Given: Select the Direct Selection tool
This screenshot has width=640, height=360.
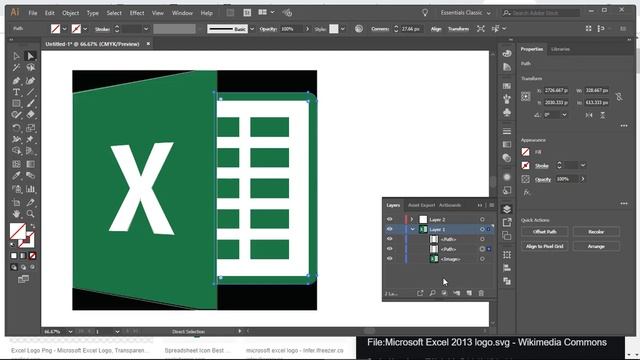Looking at the screenshot, I should [30, 56].
